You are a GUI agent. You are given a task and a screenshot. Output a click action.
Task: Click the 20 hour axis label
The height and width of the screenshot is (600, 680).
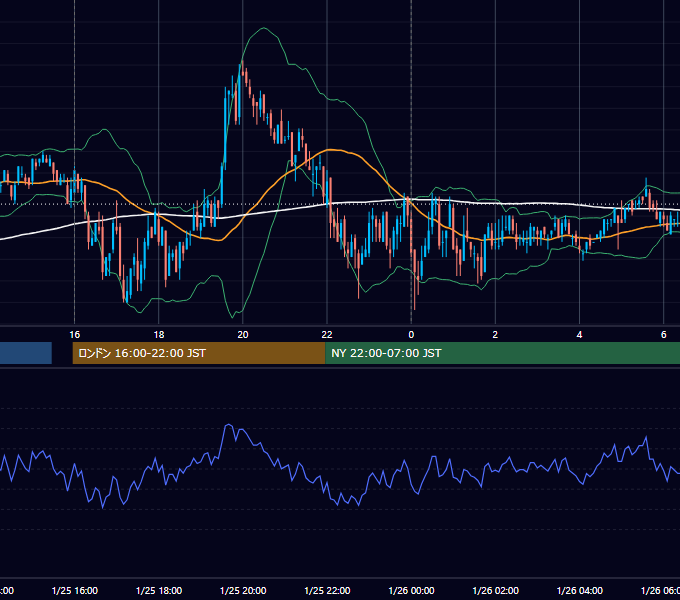243,335
